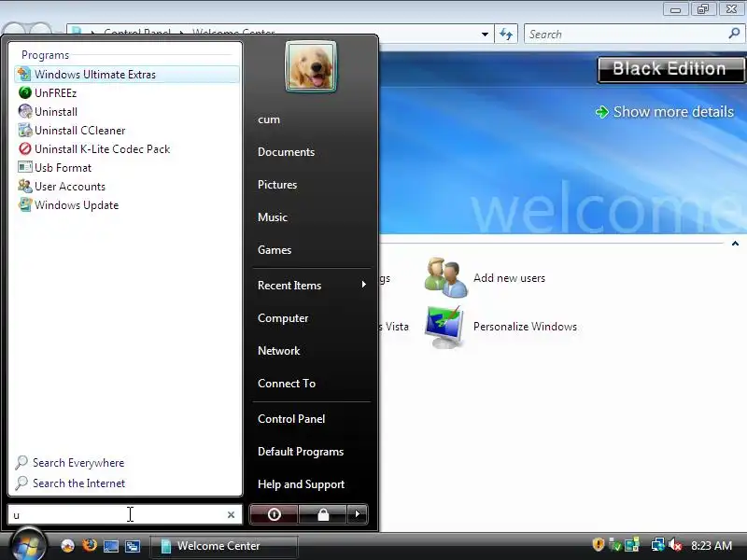The image size is (747, 560).
Task: Click first quick launch taskbar icon
Action: click(67, 546)
